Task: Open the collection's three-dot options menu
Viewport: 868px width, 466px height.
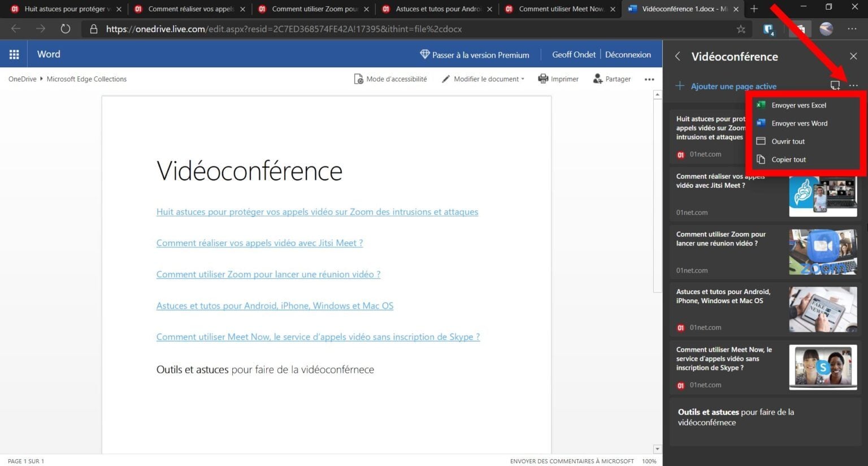Action: pos(854,85)
